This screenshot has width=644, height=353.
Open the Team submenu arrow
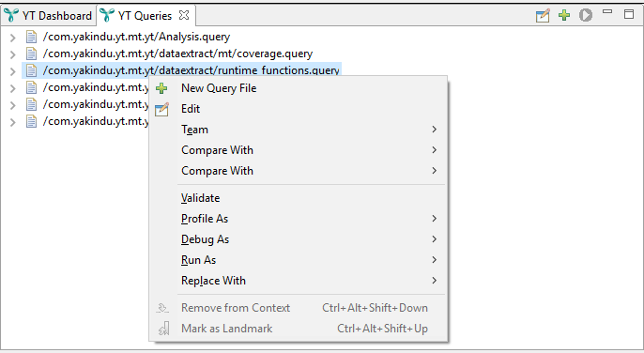(x=434, y=130)
